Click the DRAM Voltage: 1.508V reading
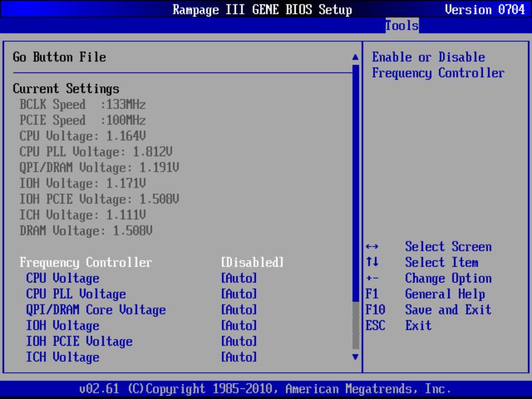 pos(86,231)
